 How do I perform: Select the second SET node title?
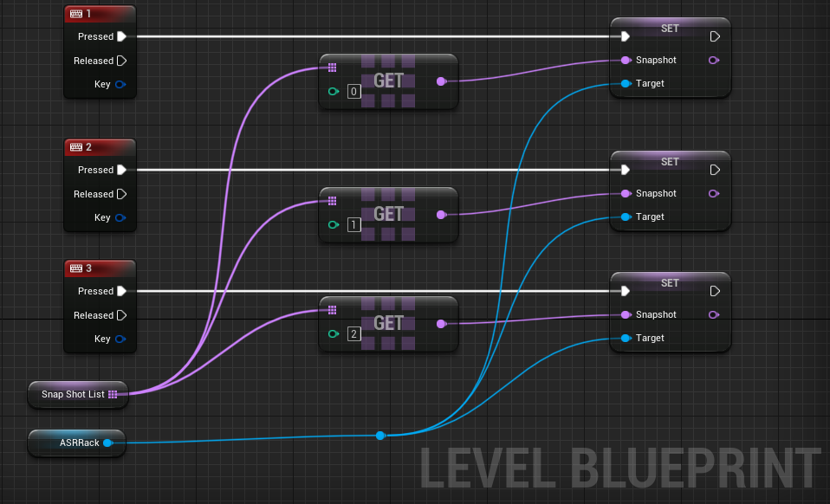click(x=670, y=162)
